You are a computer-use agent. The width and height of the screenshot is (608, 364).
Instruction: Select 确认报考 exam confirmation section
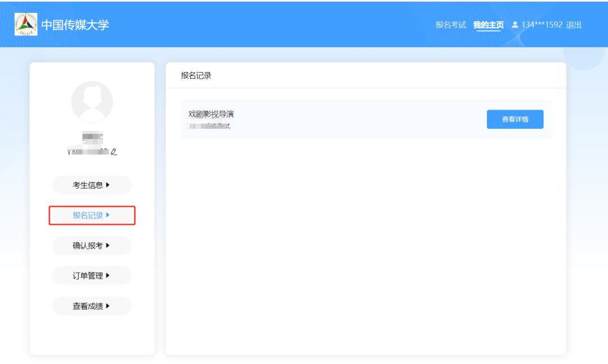pyautogui.click(x=92, y=245)
